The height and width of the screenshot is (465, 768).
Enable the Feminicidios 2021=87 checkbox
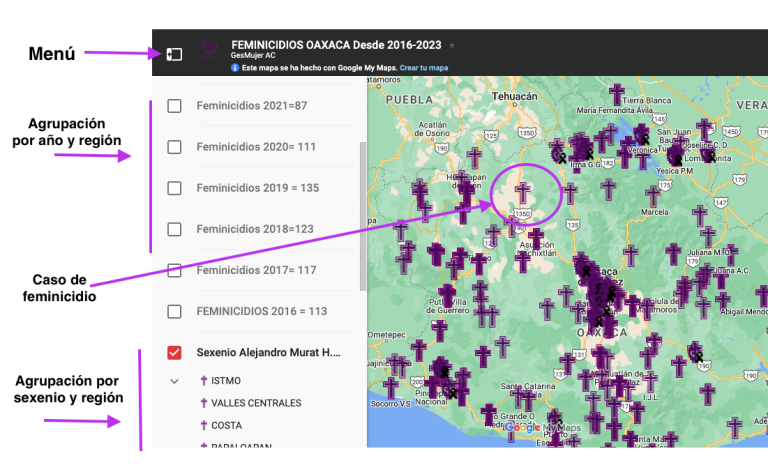click(174, 106)
